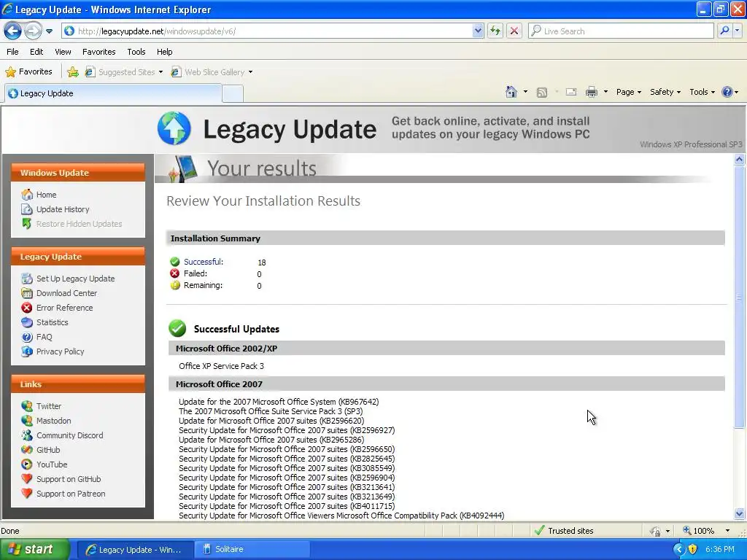Open the Page dropdown menu
Viewport: 747px width, 560px height.
point(628,92)
